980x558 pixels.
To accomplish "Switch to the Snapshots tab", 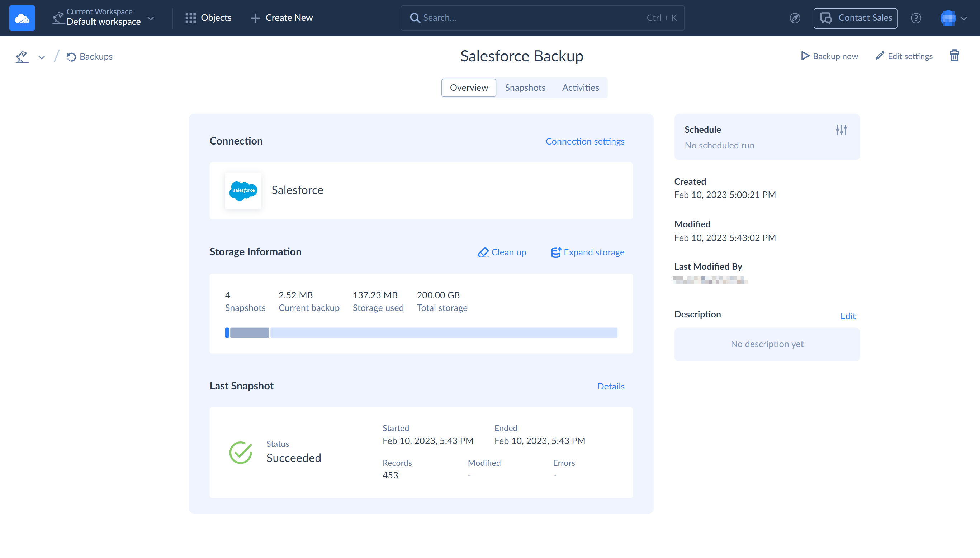I will click(x=525, y=88).
